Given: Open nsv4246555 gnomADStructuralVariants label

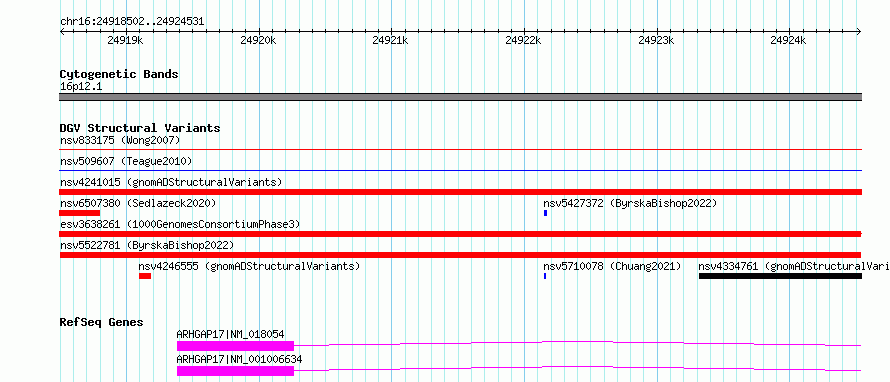Looking at the screenshot, I should click(249, 266).
